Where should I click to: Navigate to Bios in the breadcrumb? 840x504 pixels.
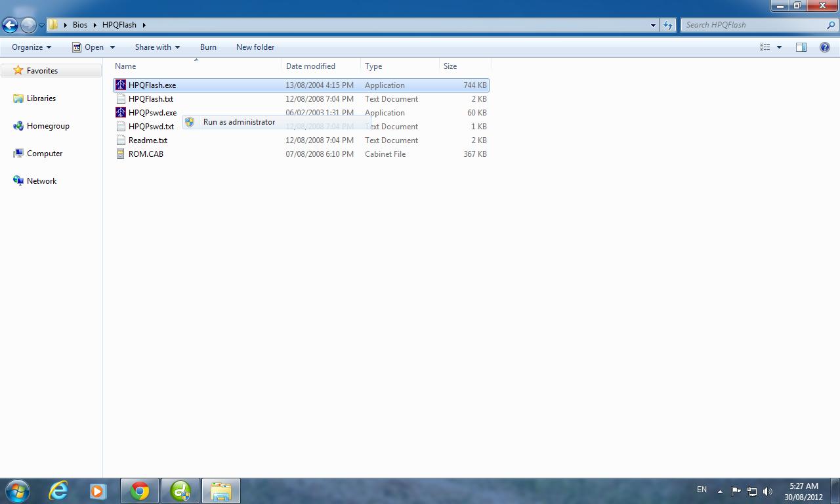pyautogui.click(x=80, y=25)
